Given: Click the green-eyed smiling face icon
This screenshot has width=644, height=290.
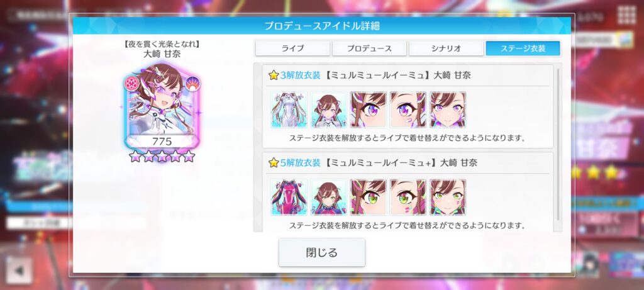Looking at the screenshot, I should click(x=448, y=197).
